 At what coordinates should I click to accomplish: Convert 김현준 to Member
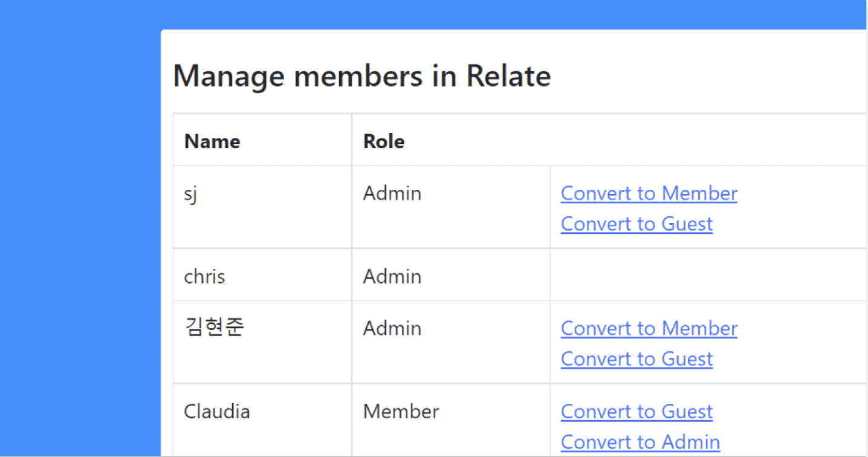649,328
